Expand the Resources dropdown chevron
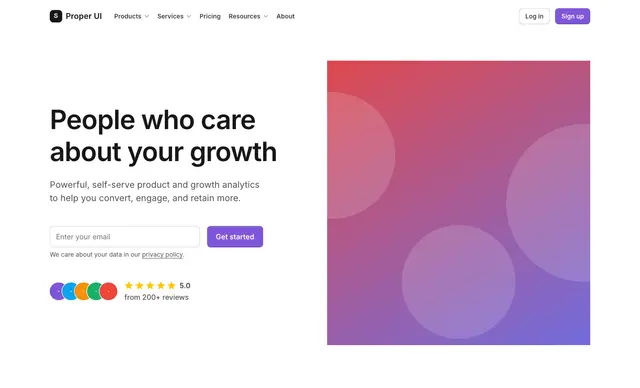Screen dimensions: 640x388 pyautogui.click(x=266, y=16)
